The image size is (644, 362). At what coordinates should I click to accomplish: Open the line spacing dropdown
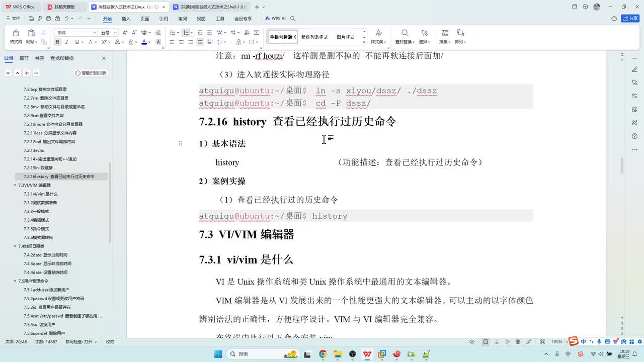coord(226,42)
